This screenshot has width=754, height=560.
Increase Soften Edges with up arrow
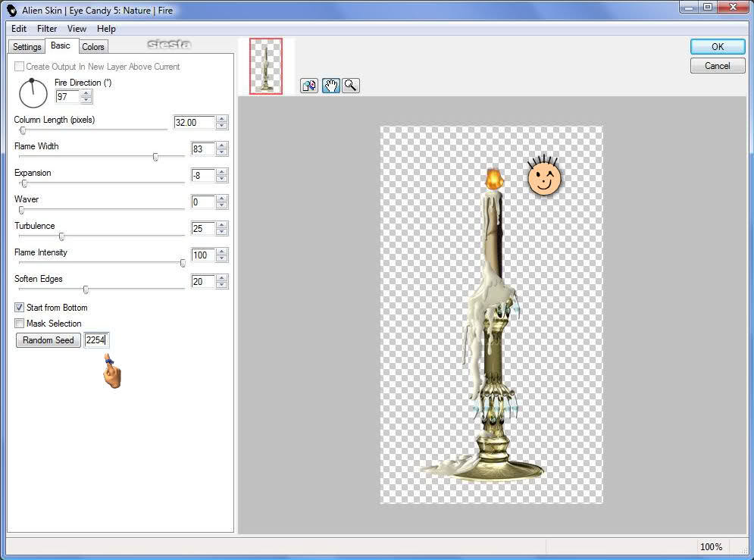point(221,278)
